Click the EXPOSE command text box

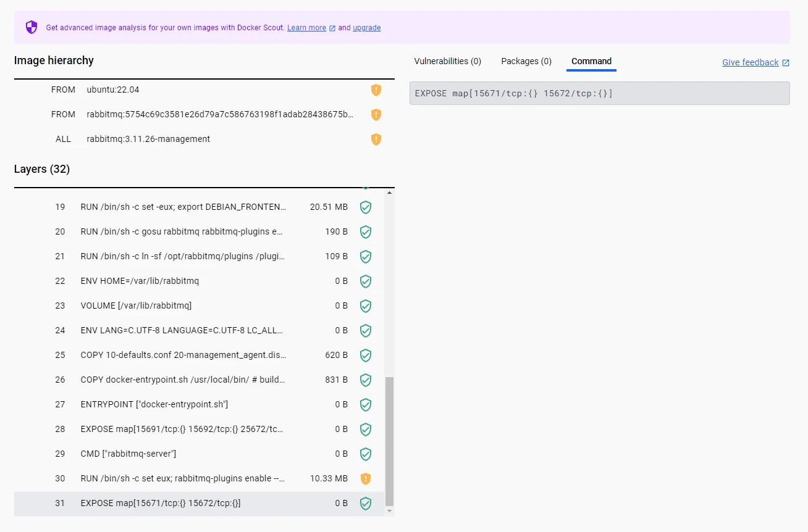[x=599, y=93]
